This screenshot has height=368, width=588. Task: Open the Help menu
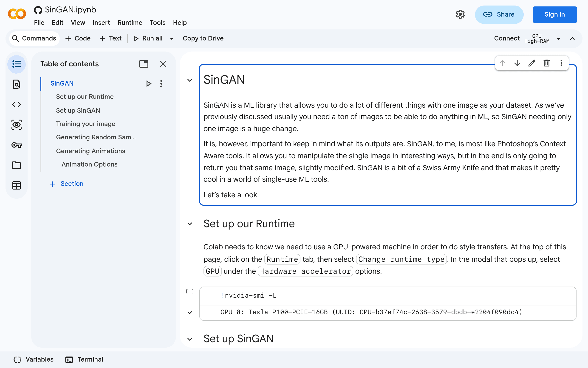(x=180, y=23)
